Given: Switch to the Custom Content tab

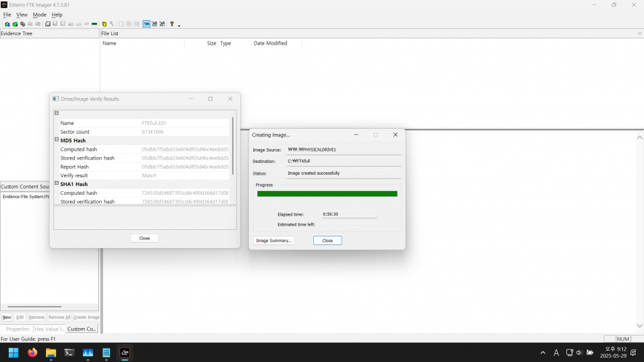Looking at the screenshot, I should pyautogui.click(x=81, y=329).
